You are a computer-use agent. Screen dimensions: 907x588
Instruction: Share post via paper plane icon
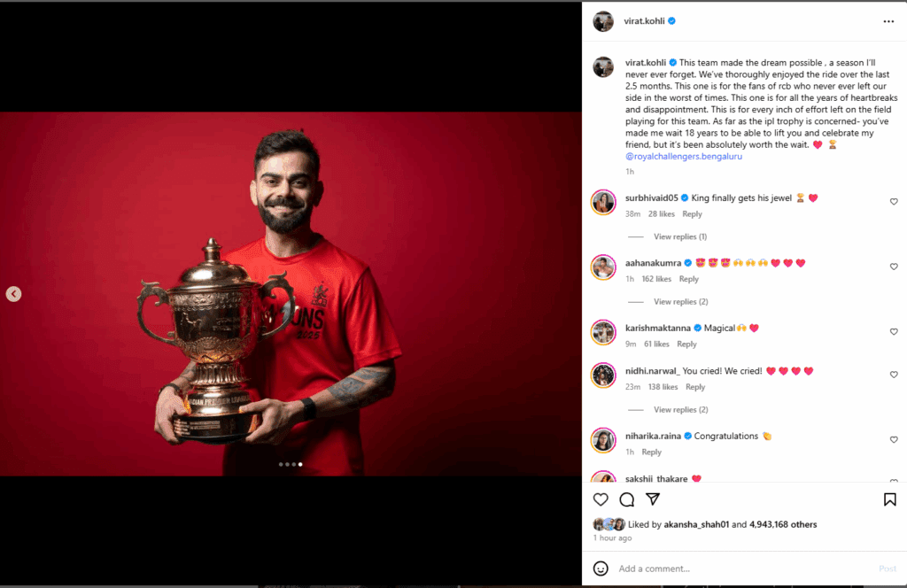point(653,499)
